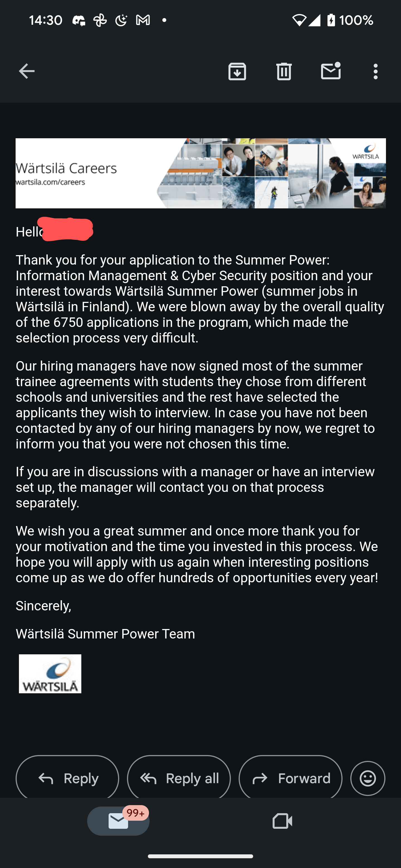401x868 pixels.
Task: Tap the Wi-Fi status icon
Action: click(299, 20)
